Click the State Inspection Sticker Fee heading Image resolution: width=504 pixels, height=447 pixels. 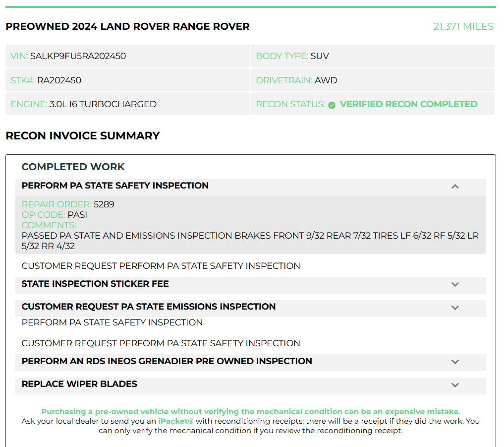95,283
